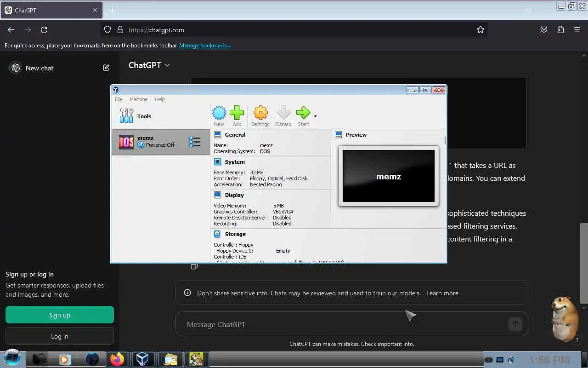Image resolution: width=588 pixels, height=368 pixels.
Task: Click the browser forward arrow
Action: (28, 30)
